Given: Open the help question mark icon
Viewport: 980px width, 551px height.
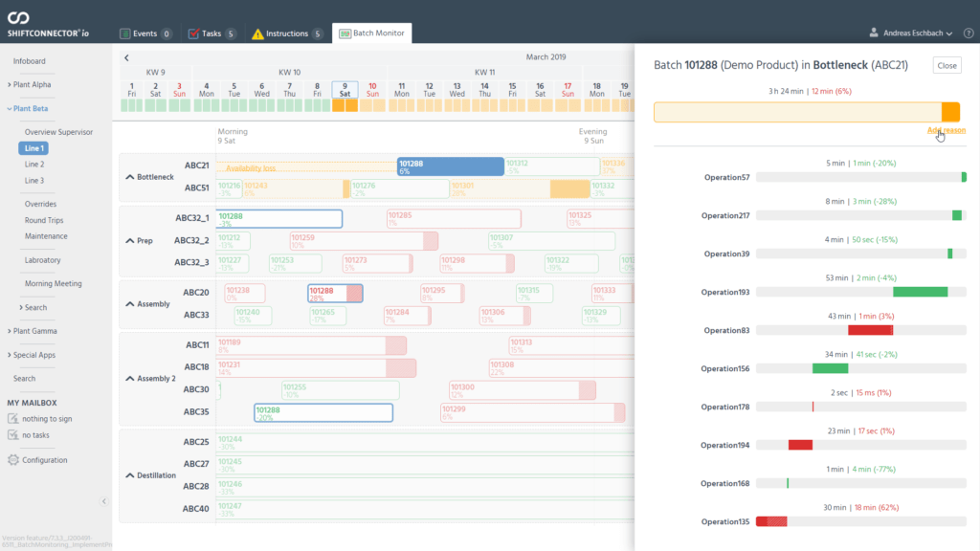Looking at the screenshot, I should tap(969, 33).
